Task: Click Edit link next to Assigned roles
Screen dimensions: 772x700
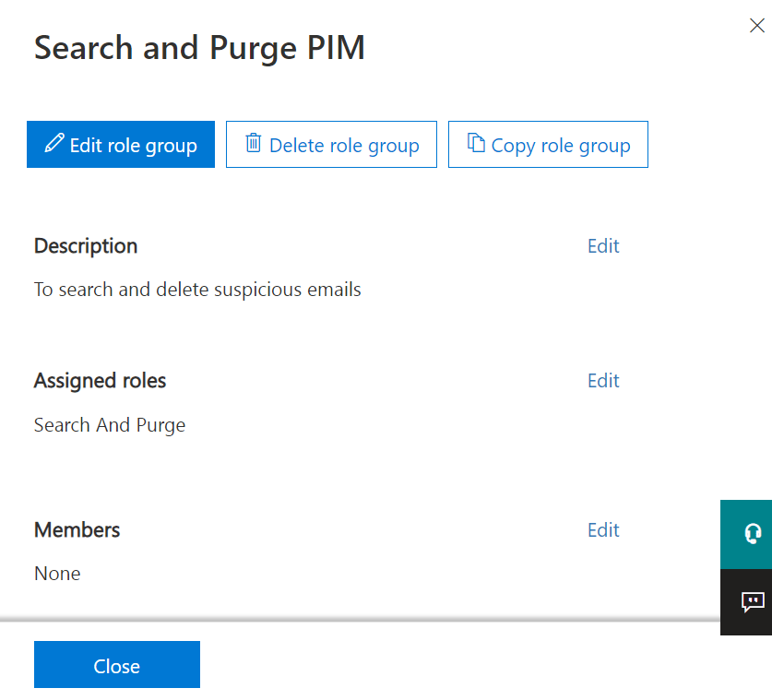Action: click(603, 381)
